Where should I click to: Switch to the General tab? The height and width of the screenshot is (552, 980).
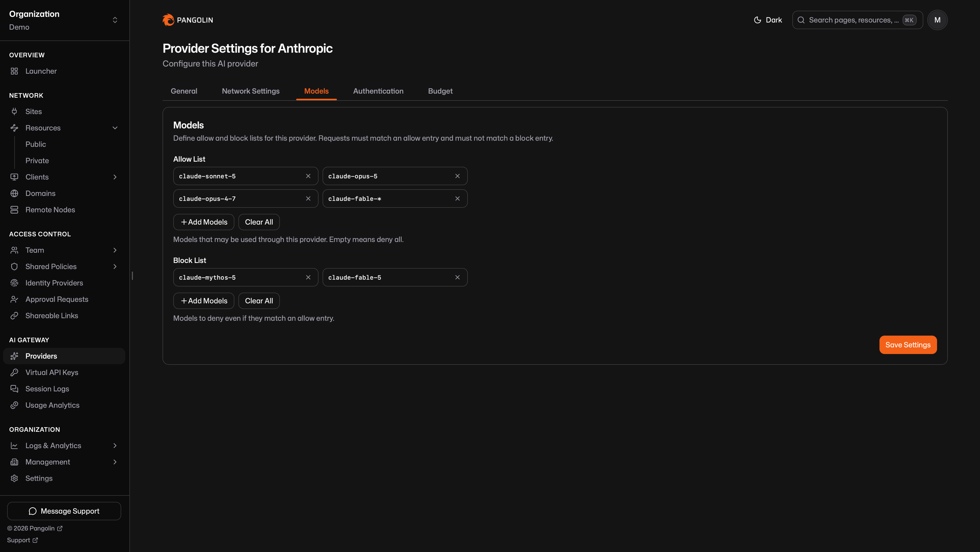click(184, 91)
